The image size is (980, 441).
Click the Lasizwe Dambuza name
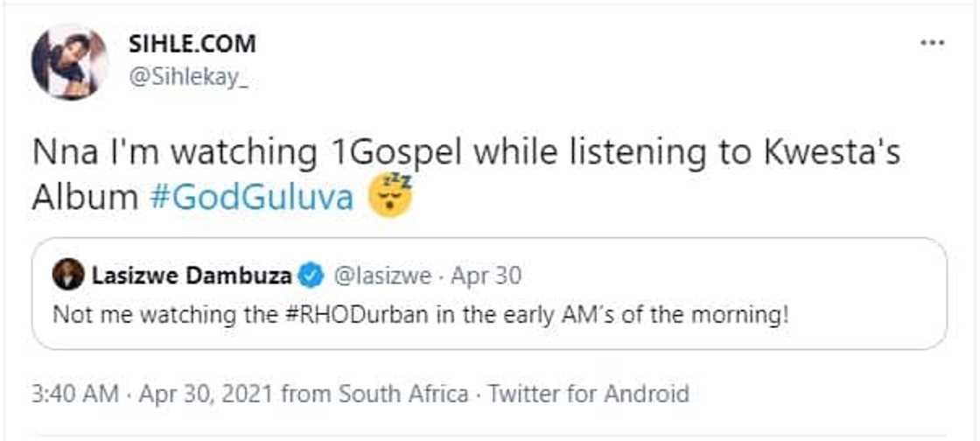[191, 276]
